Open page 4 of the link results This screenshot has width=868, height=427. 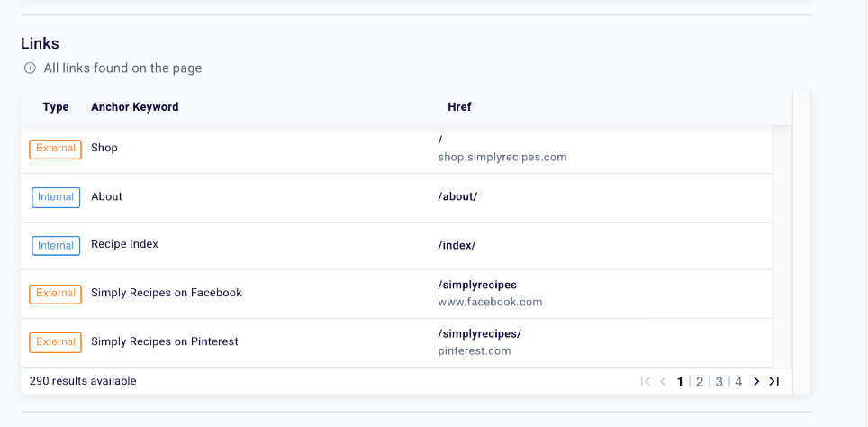738,382
